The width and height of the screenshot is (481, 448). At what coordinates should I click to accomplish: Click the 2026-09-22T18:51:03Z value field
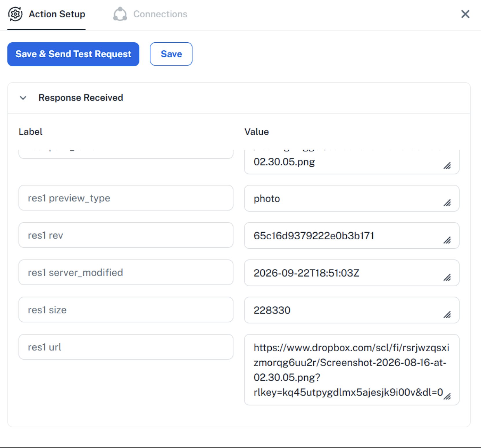point(352,273)
